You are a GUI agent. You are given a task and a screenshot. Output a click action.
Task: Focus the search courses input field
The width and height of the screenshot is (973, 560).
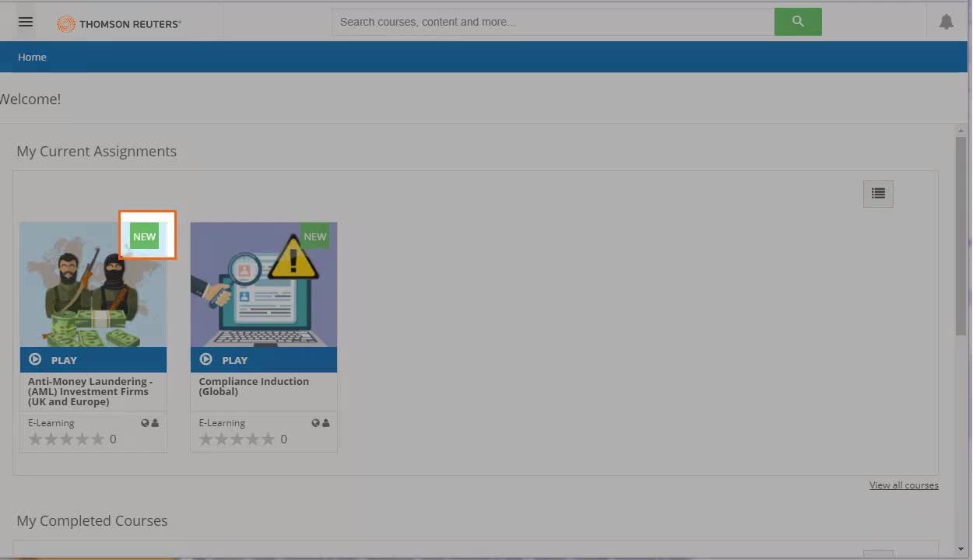(x=553, y=22)
